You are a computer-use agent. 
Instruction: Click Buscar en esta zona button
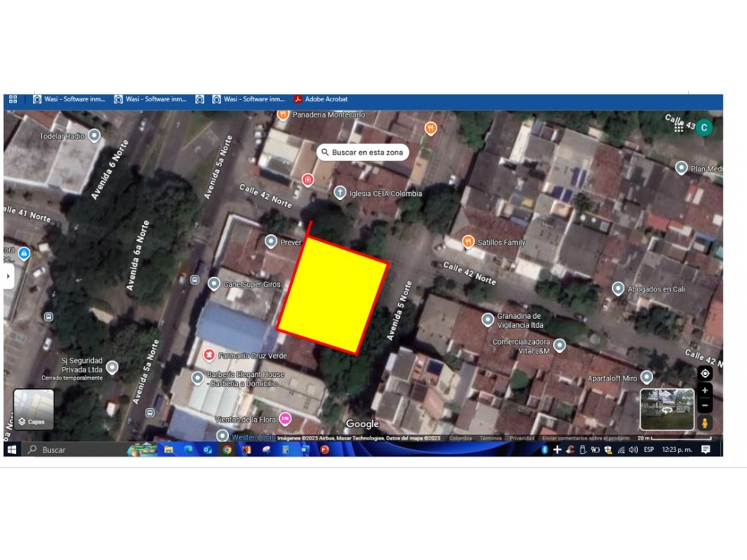tap(362, 153)
